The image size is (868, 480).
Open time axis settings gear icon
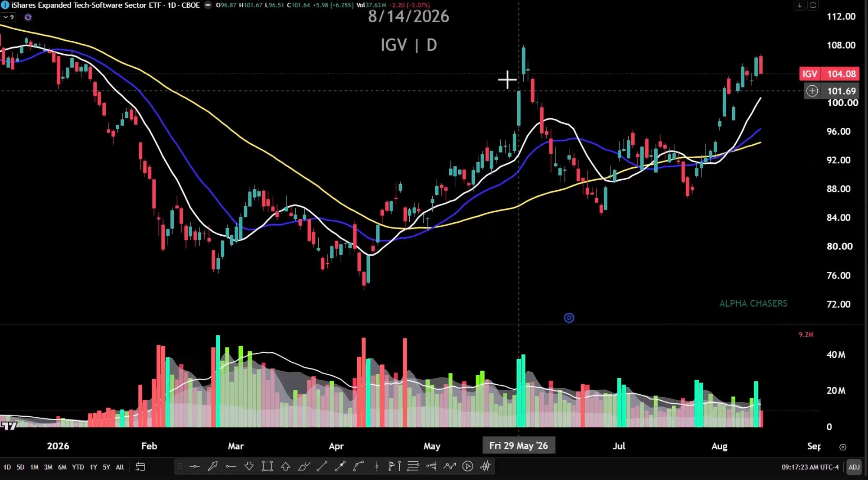843,447
